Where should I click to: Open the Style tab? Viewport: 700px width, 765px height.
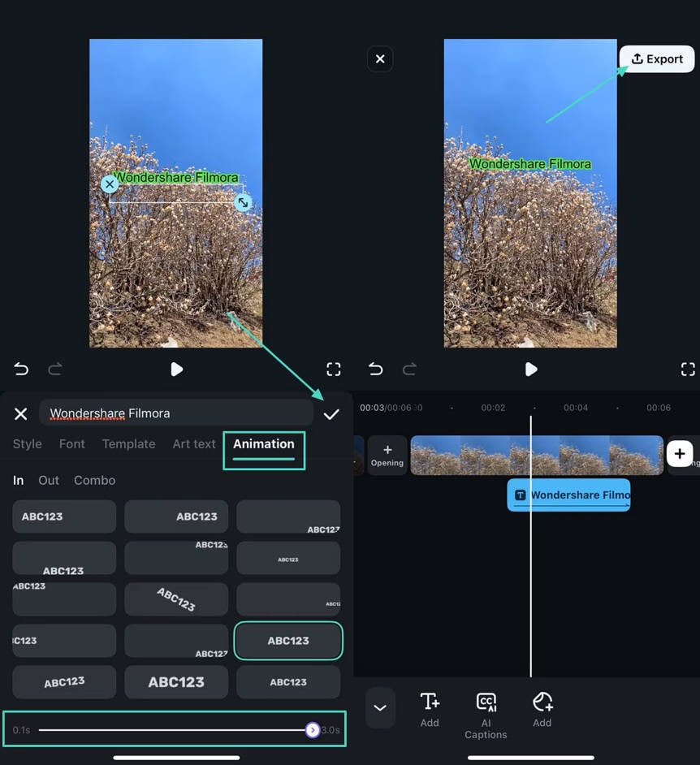(27, 444)
